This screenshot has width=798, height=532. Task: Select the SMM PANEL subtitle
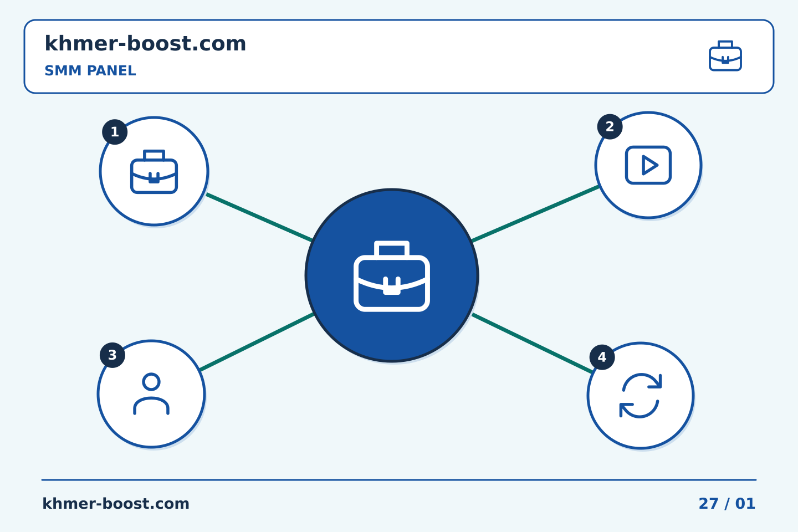tap(90, 71)
